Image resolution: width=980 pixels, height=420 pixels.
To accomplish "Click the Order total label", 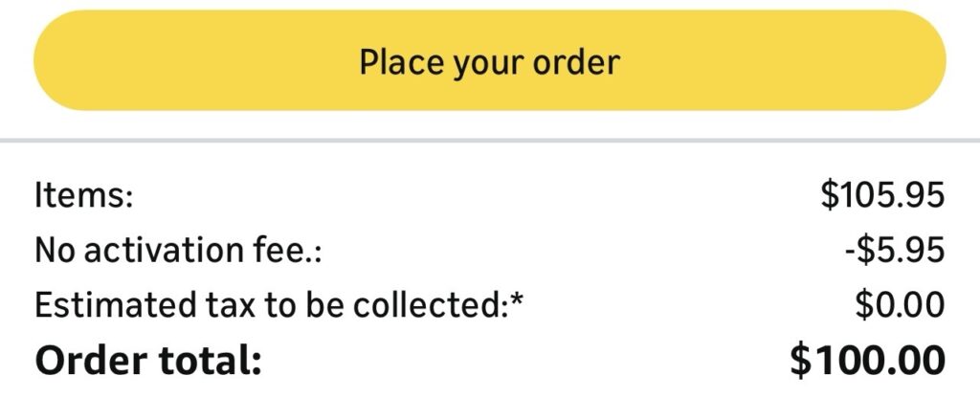I will pyautogui.click(x=147, y=362).
